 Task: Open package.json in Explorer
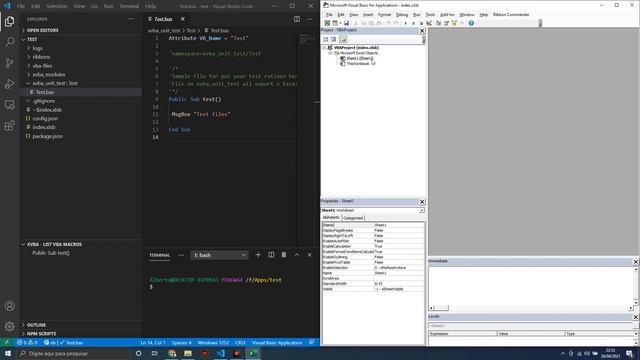(81, 136)
